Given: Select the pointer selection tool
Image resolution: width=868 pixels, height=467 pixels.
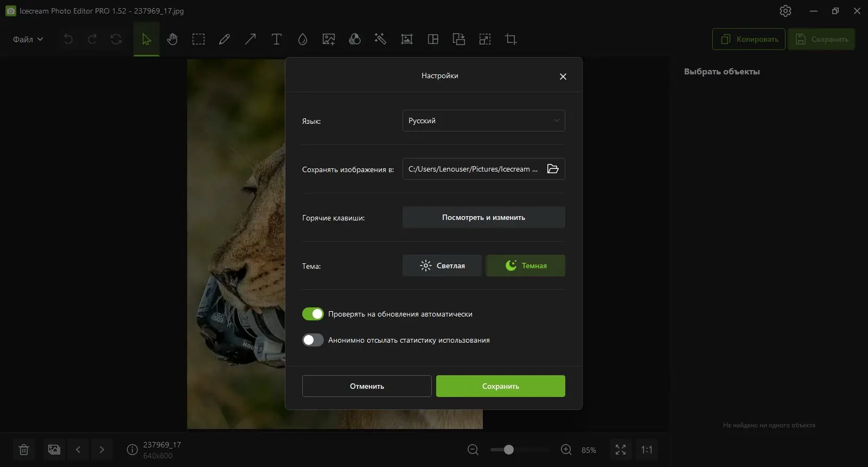Looking at the screenshot, I should 146,39.
